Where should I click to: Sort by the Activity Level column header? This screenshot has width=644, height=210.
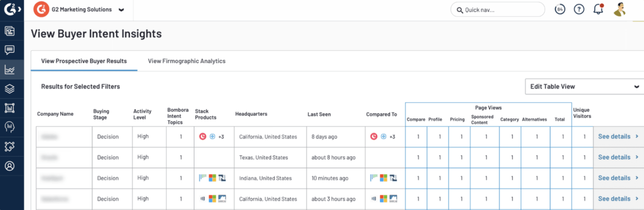[x=142, y=114]
